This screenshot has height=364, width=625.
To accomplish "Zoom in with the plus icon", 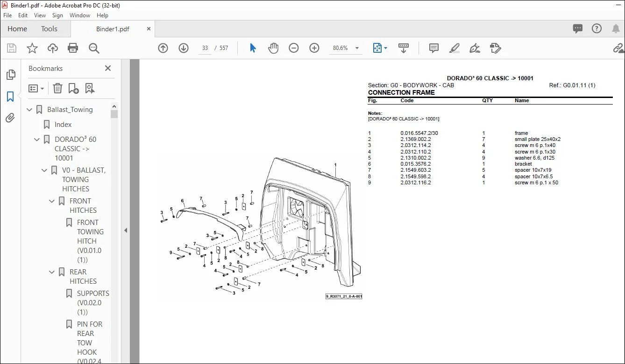I will [x=314, y=48].
